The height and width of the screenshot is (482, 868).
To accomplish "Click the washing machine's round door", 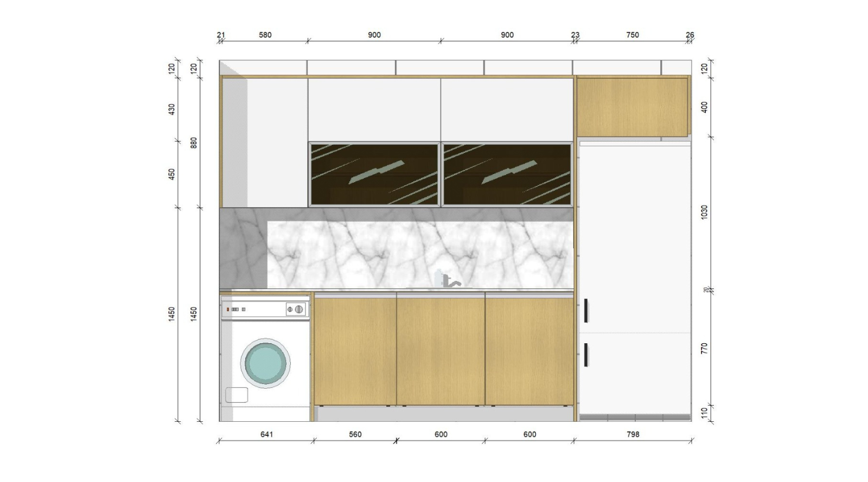I will [x=265, y=362].
